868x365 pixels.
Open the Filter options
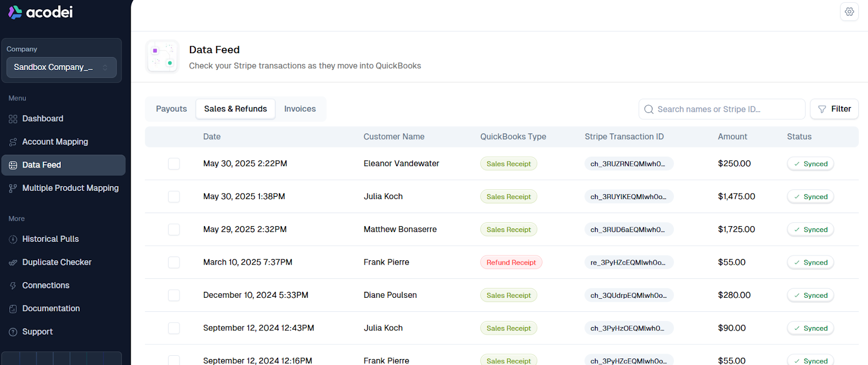click(x=834, y=109)
